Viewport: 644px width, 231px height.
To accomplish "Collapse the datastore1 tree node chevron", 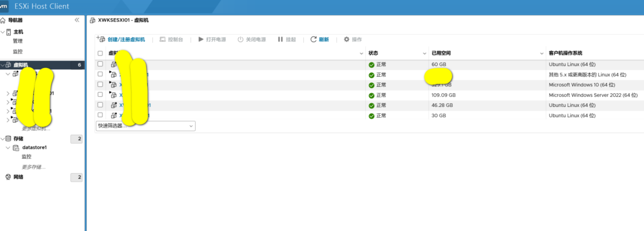I will (x=8, y=147).
